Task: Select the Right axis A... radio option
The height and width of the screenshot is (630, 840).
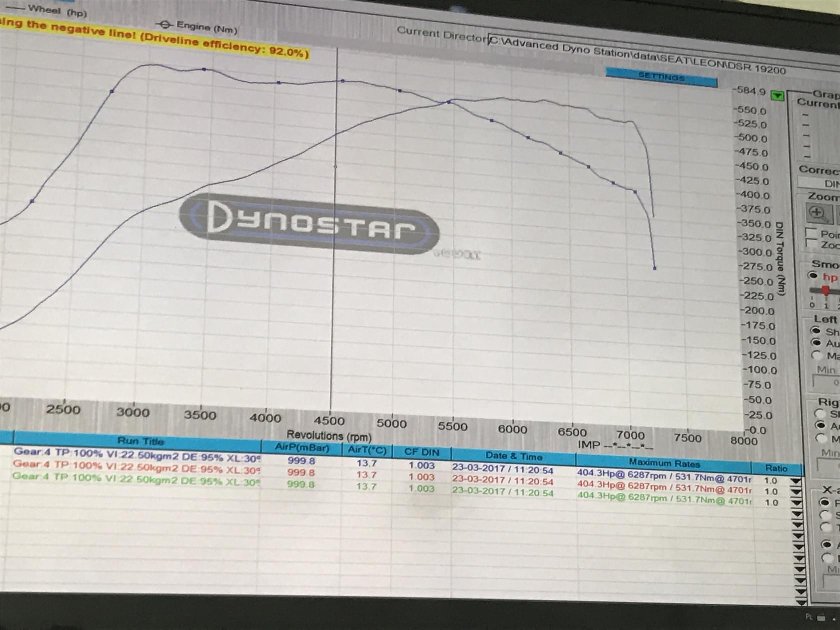Action: [x=820, y=425]
